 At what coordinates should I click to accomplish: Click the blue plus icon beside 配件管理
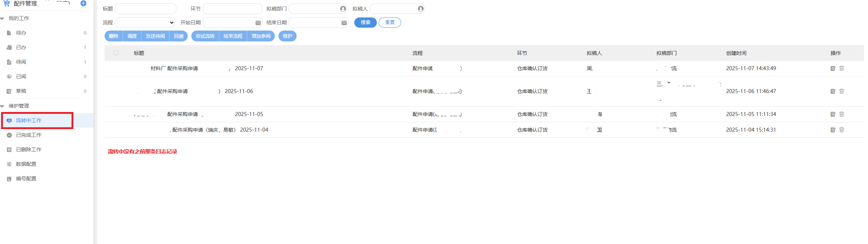[83, 3]
